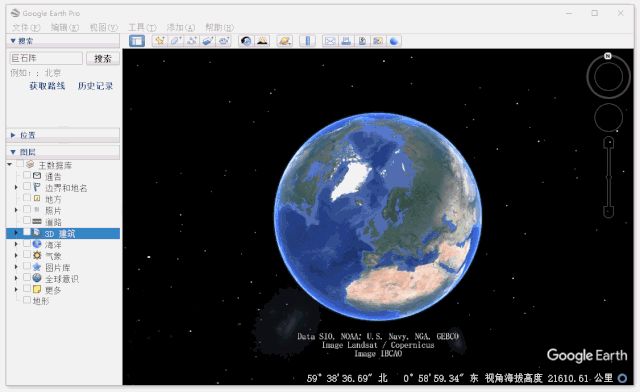Viewport: 640px width, 392px height.
Task: Click the Email envelope toolbar icon
Action: pyautogui.click(x=330, y=41)
